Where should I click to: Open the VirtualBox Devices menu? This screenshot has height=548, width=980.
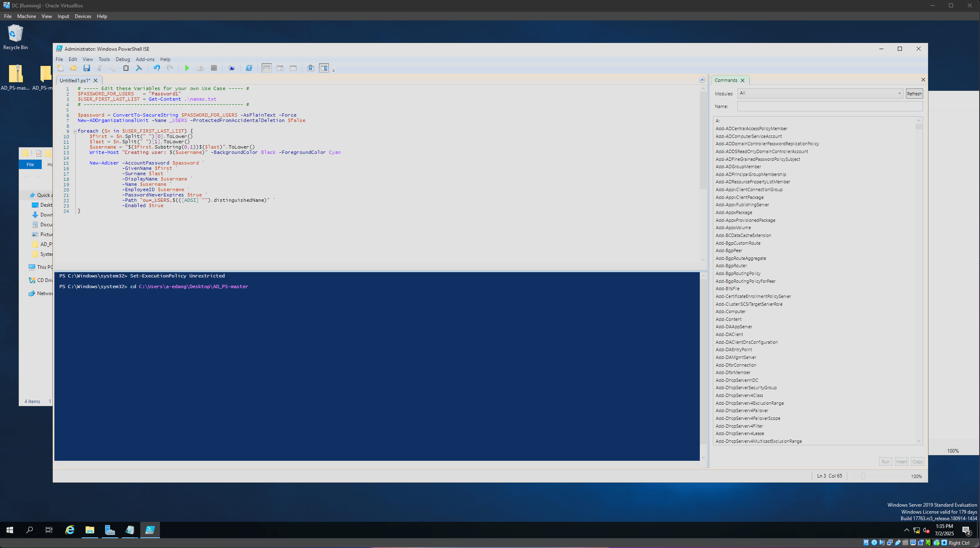pos(83,16)
